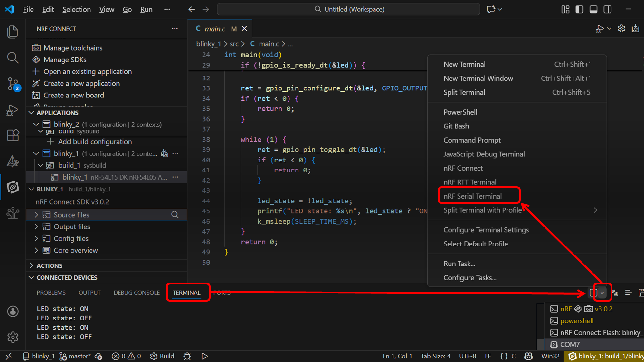
Task: Switch to the DEBUG CONSOLE tab
Action: [137, 292]
